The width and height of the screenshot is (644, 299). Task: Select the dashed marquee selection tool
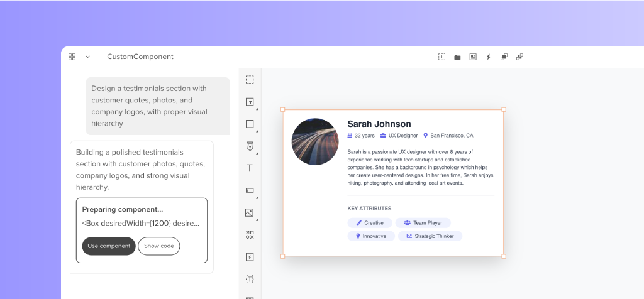pyautogui.click(x=250, y=80)
